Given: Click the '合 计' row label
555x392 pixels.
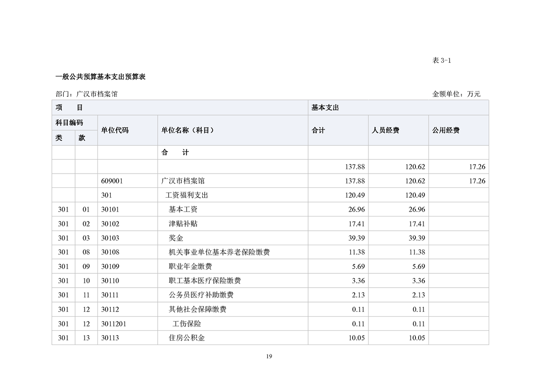Looking at the screenshot, I should coord(175,152).
